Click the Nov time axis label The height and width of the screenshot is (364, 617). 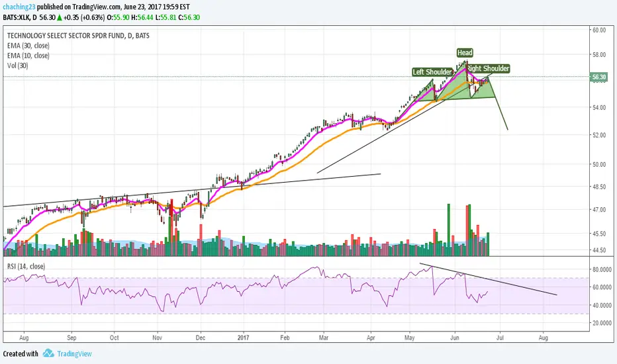coord(158,338)
